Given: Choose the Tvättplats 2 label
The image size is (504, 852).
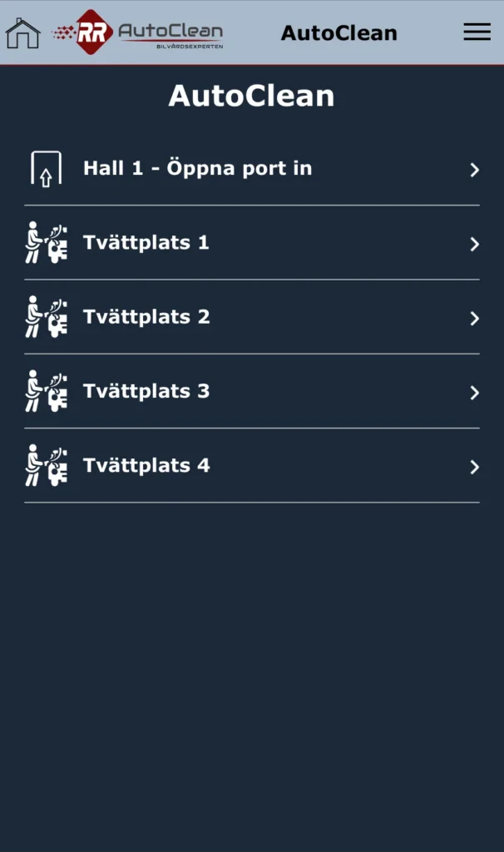Looking at the screenshot, I should (x=146, y=317).
